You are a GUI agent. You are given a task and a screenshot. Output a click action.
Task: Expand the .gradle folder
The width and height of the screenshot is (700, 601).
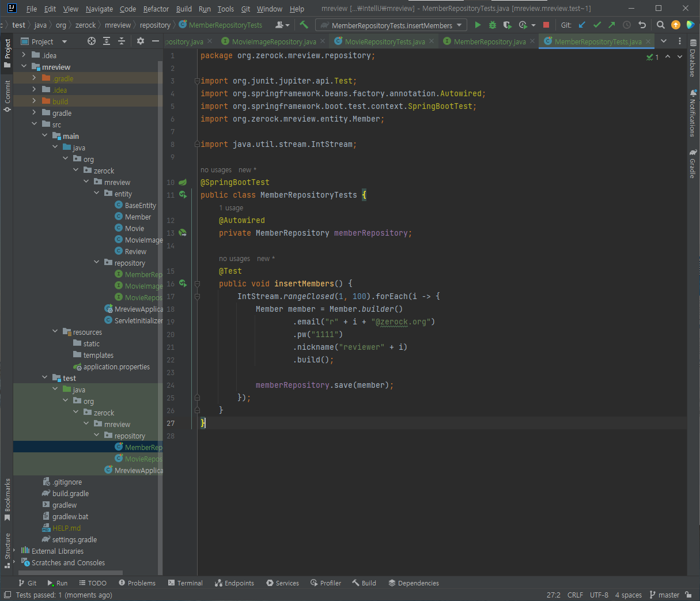tap(34, 78)
